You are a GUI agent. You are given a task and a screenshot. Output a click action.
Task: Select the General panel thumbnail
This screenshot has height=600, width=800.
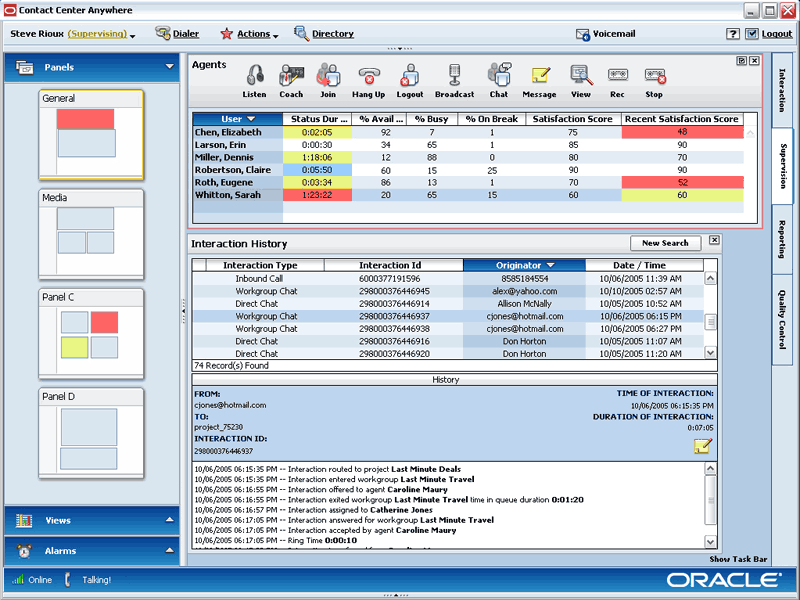tap(91, 135)
